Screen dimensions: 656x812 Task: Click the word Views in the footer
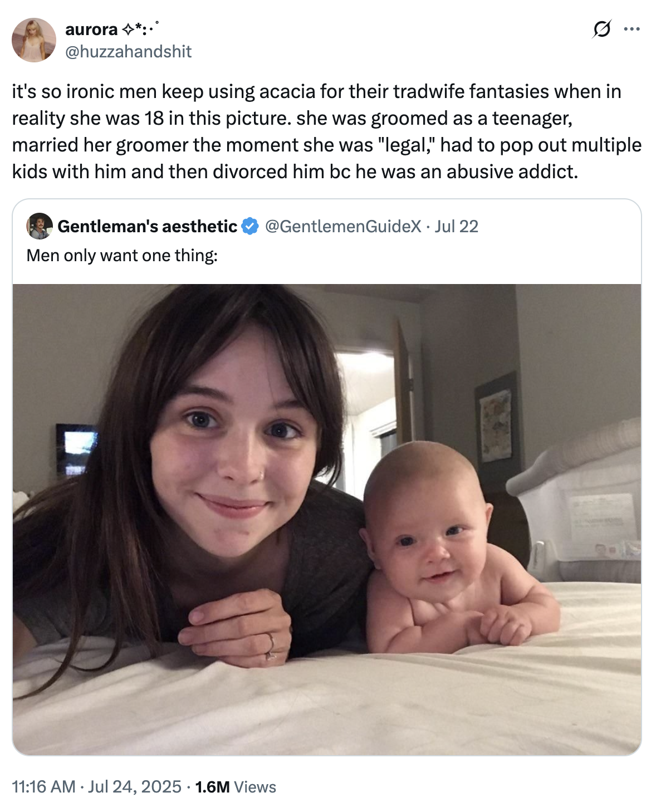(x=255, y=786)
